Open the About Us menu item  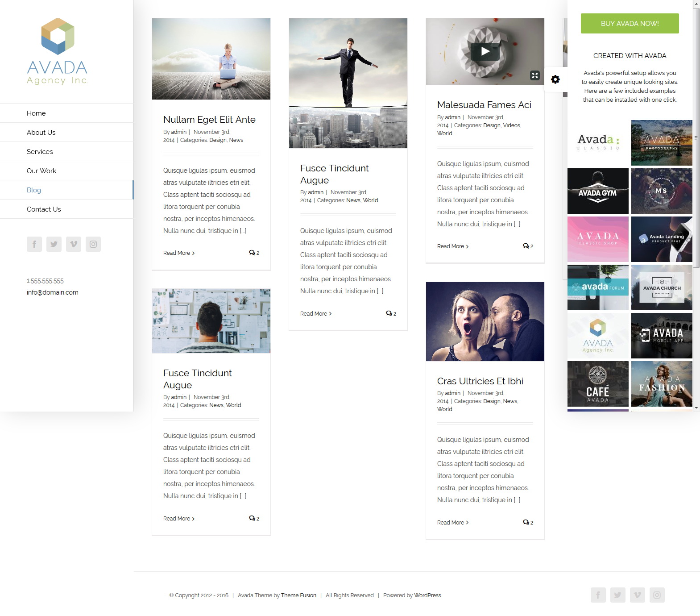click(x=66, y=132)
